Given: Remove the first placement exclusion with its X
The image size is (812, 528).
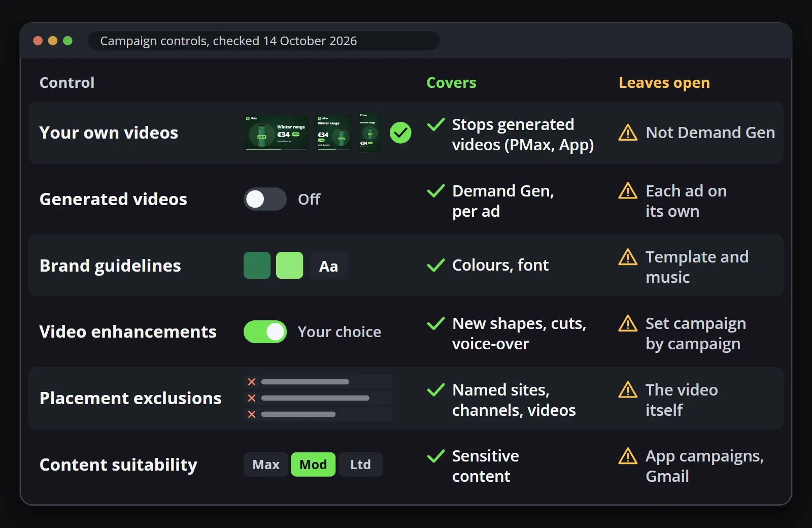Looking at the screenshot, I should (252, 382).
